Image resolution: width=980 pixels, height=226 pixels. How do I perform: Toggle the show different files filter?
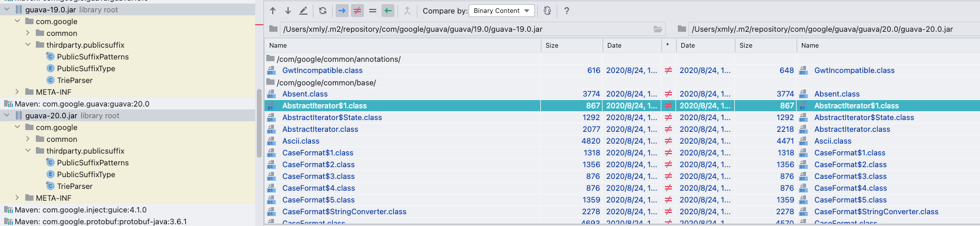tap(357, 11)
